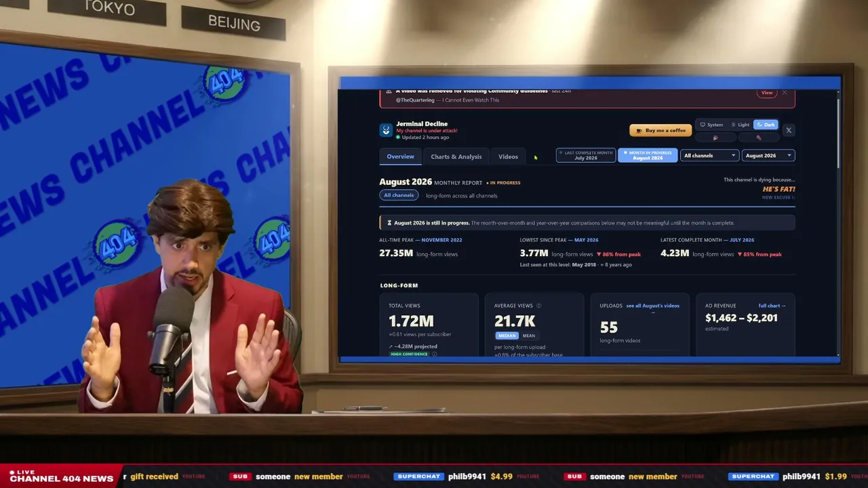The width and height of the screenshot is (868, 488).
Task: Click View on the removed video alert
Action: tap(767, 93)
